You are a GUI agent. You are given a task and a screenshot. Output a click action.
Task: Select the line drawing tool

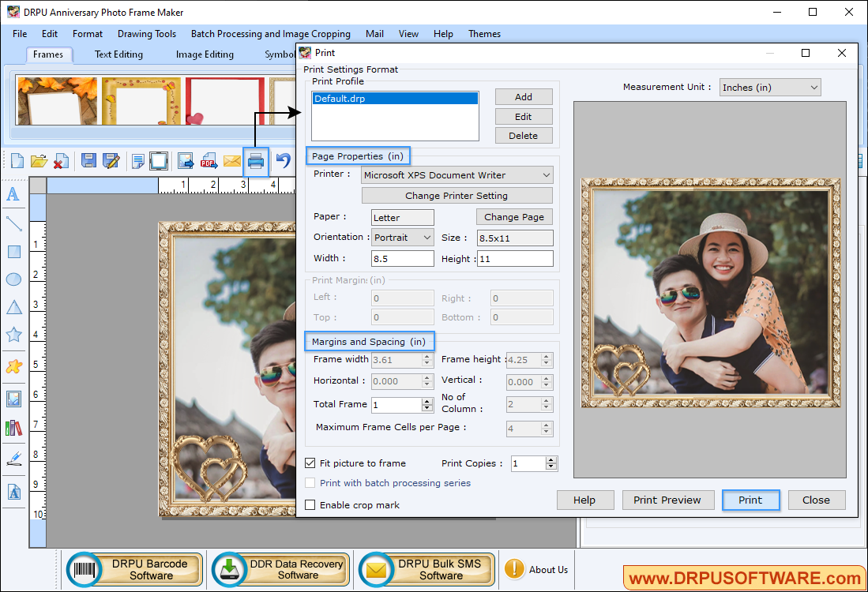click(x=13, y=223)
